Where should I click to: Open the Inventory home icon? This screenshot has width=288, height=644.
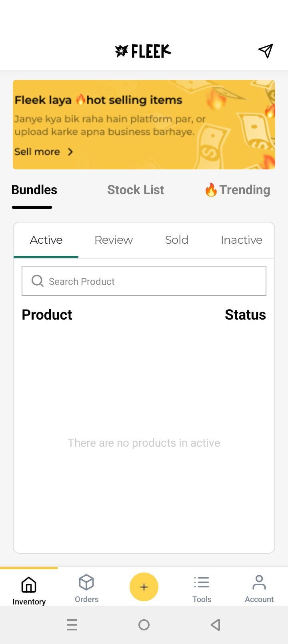29,585
